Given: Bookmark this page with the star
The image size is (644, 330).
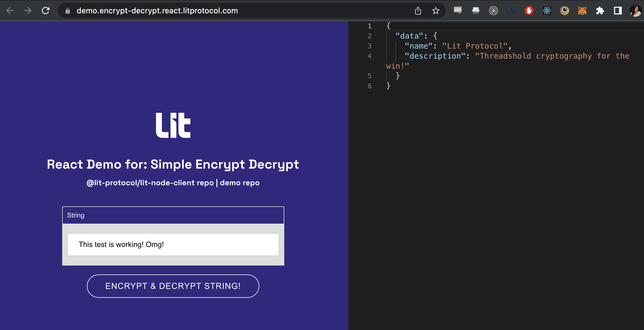Looking at the screenshot, I should tap(436, 11).
